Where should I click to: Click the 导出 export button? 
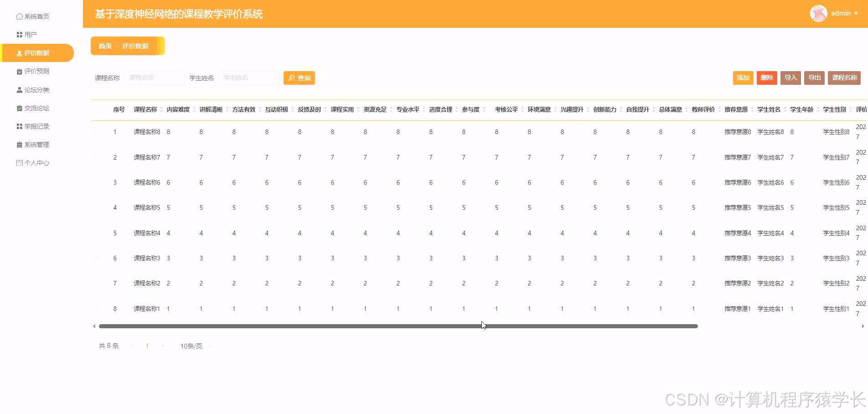point(814,78)
